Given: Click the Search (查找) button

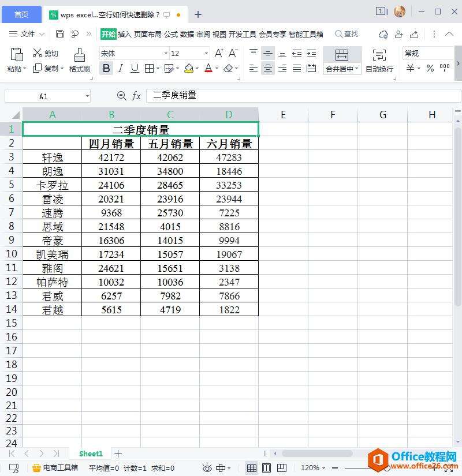Looking at the screenshot, I should coord(346,33).
